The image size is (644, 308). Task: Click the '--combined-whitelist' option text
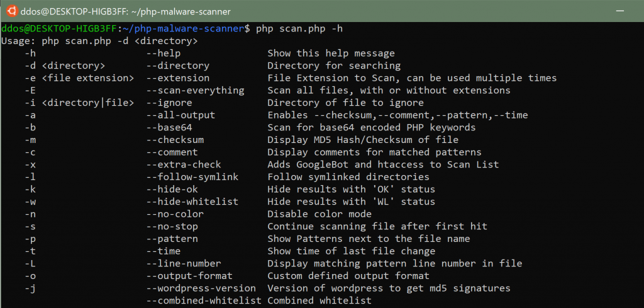pos(204,300)
